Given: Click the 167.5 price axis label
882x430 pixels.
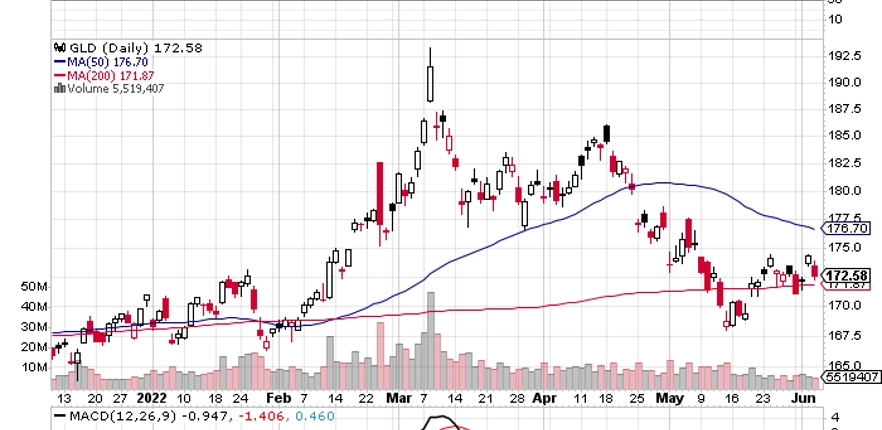Looking at the screenshot, I should point(845,336).
